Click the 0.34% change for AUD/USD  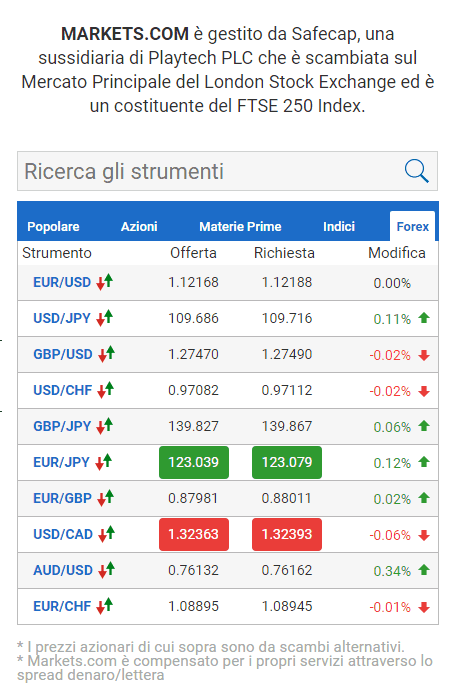pyautogui.click(x=392, y=571)
